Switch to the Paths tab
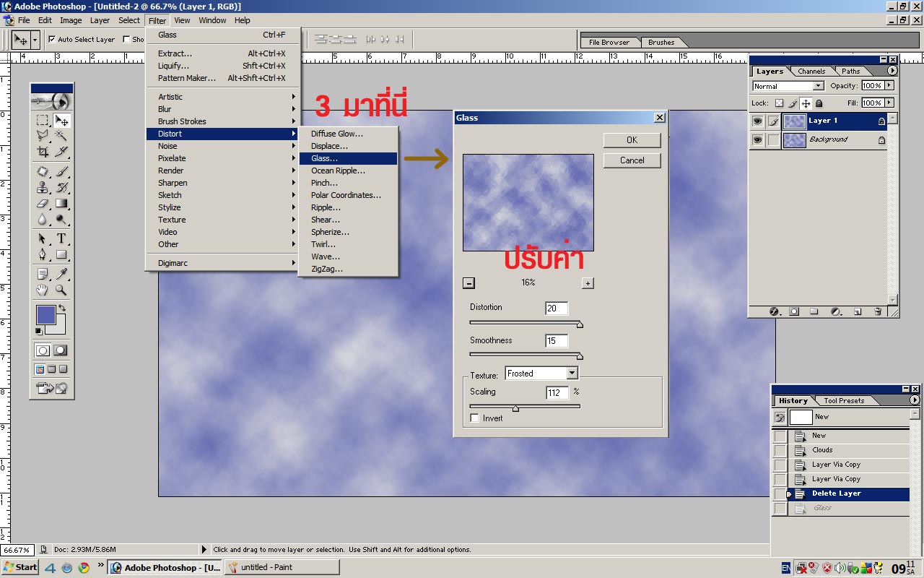Image resolution: width=924 pixels, height=578 pixels. pyautogui.click(x=851, y=72)
